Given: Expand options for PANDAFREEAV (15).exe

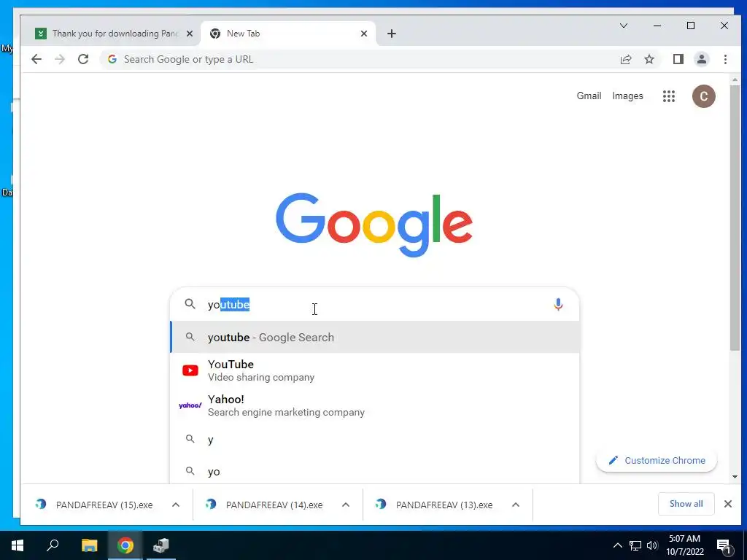Looking at the screenshot, I should tap(176, 505).
